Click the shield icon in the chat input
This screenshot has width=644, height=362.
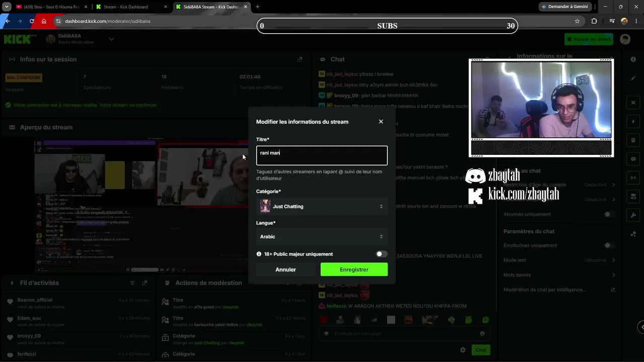(x=326, y=333)
